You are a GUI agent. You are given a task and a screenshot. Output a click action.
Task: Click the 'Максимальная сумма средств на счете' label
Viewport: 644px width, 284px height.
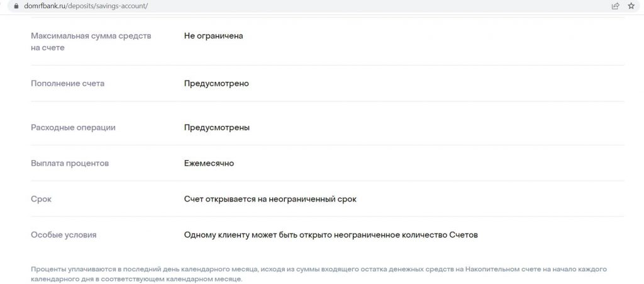coord(91,42)
